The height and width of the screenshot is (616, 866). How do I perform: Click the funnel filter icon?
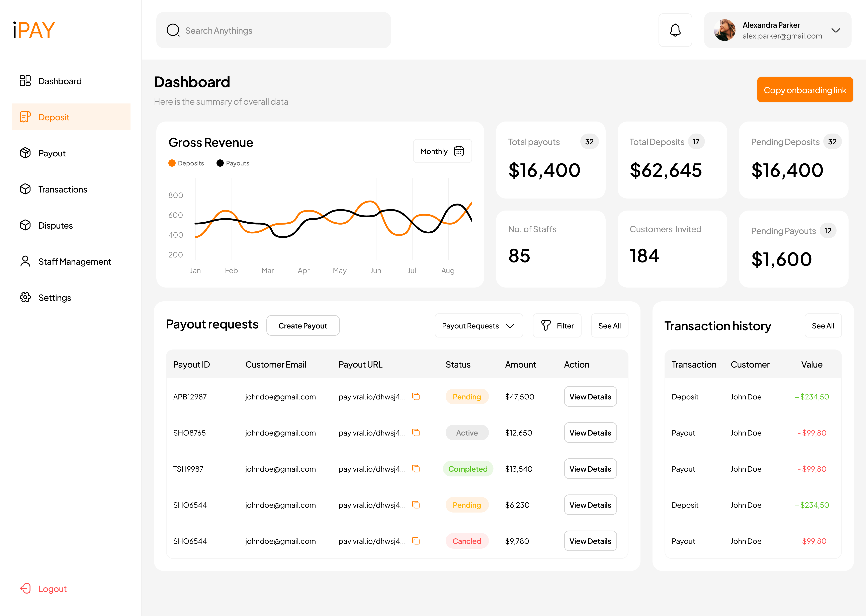546,325
